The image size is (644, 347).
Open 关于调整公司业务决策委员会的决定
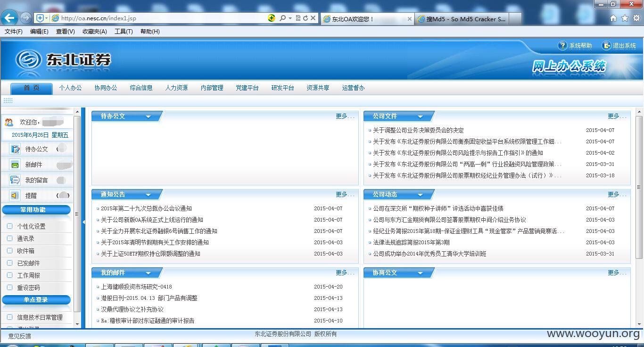(418, 130)
